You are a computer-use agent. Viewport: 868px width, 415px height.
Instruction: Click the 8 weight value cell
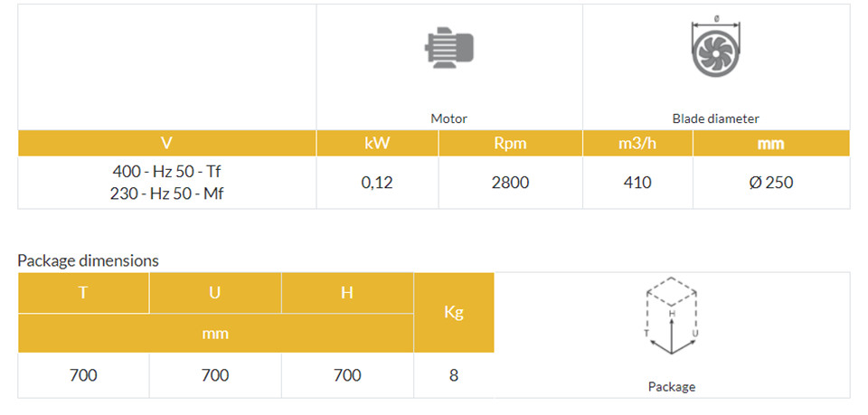tap(454, 376)
